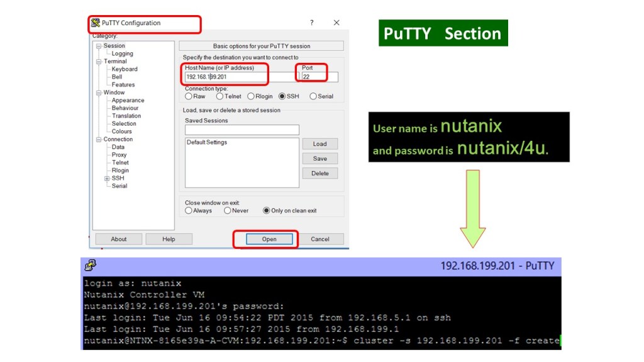The height and width of the screenshot is (362, 644).
Task: Close the PuTTY Configuration dialog
Action: [x=336, y=23]
